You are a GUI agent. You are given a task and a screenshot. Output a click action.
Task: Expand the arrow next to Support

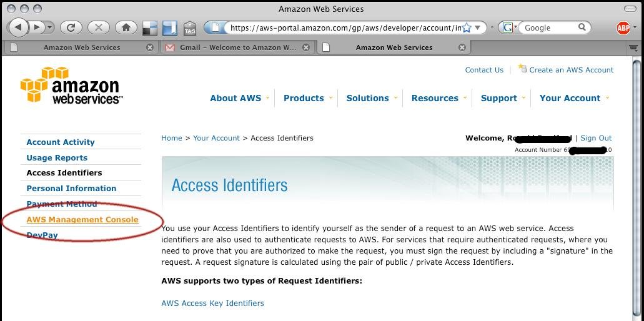click(523, 97)
